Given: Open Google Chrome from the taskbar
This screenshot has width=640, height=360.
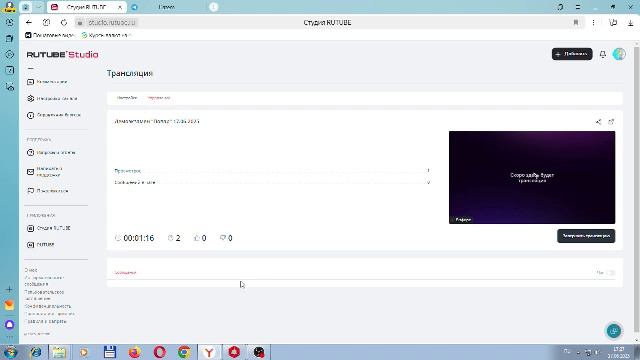Looking at the screenshot, I should (x=184, y=352).
